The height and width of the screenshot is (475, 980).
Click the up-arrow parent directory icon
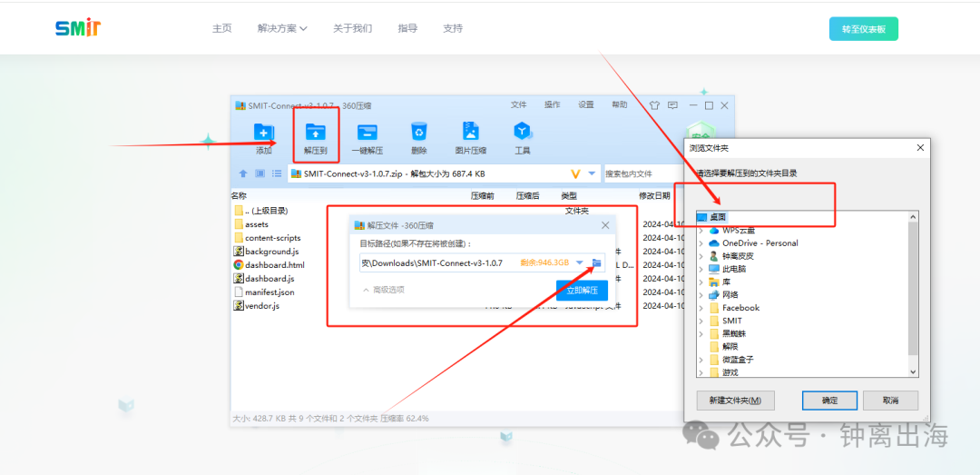click(x=243, y=173)
